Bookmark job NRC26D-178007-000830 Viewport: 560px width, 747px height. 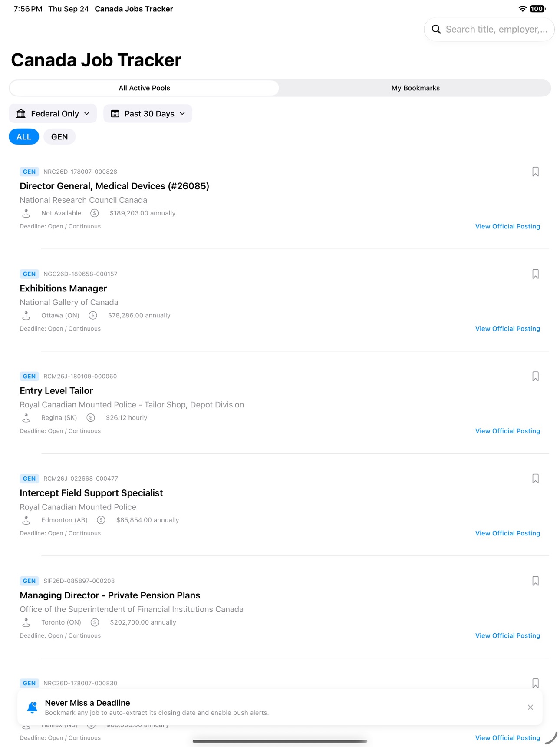coord(535,683)
